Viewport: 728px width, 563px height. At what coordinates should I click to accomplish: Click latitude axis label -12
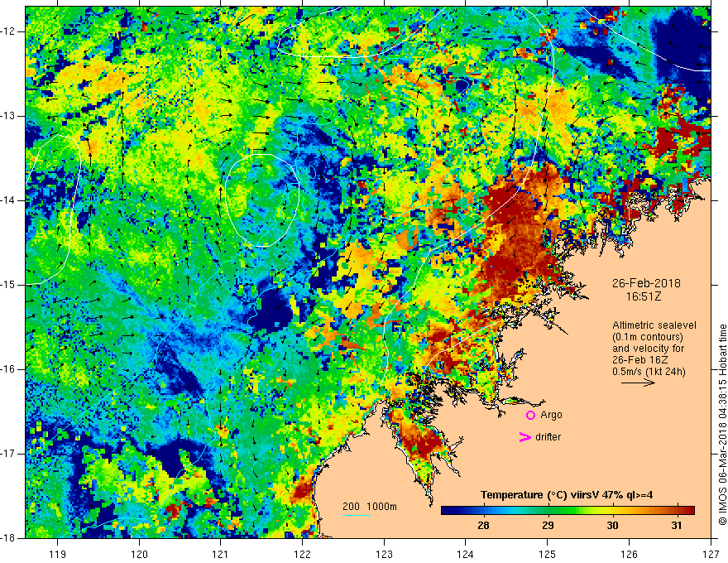(8, 31)
